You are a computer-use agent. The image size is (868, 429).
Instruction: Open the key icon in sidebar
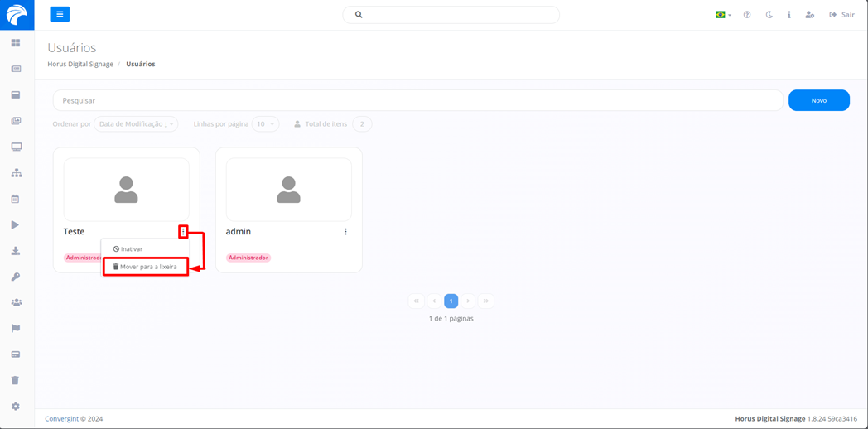pos(16,277)
